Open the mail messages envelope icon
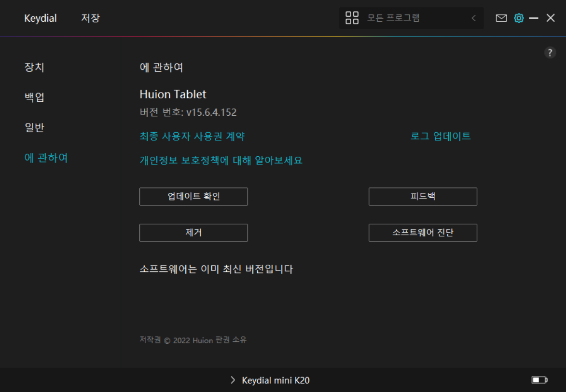 501,18
